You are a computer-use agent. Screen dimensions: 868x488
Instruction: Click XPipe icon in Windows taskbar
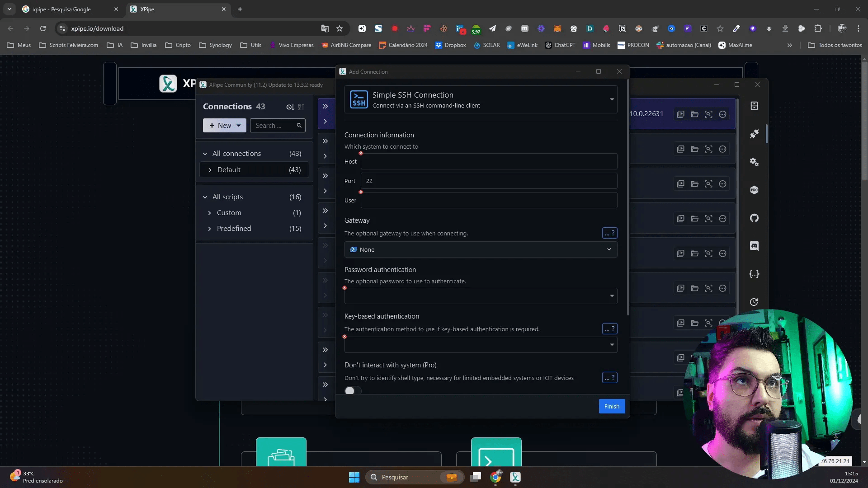(515, 477)
